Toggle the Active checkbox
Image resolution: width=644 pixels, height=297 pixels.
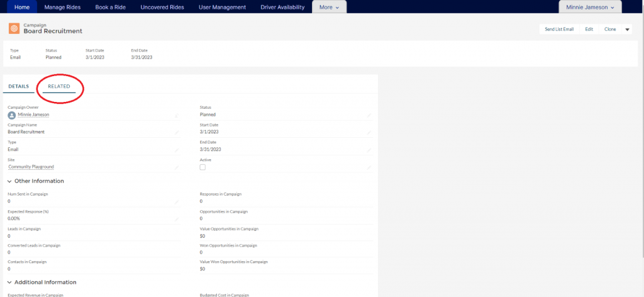pos(203,167)
